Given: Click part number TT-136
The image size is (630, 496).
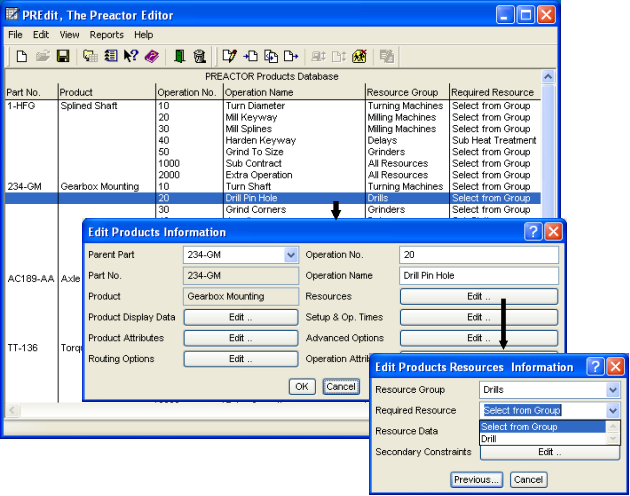Looking at the screenshot, I should click(x=22, y=348).
